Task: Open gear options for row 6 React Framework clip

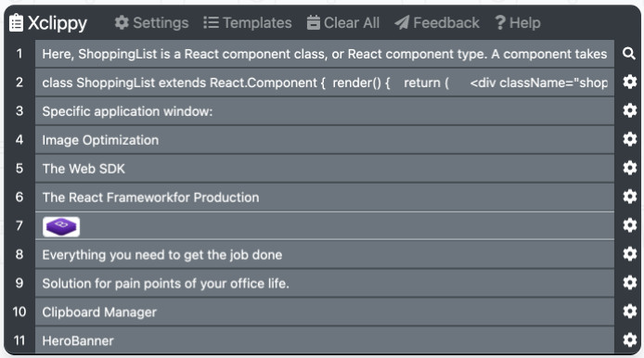Action: click(630, 197)
